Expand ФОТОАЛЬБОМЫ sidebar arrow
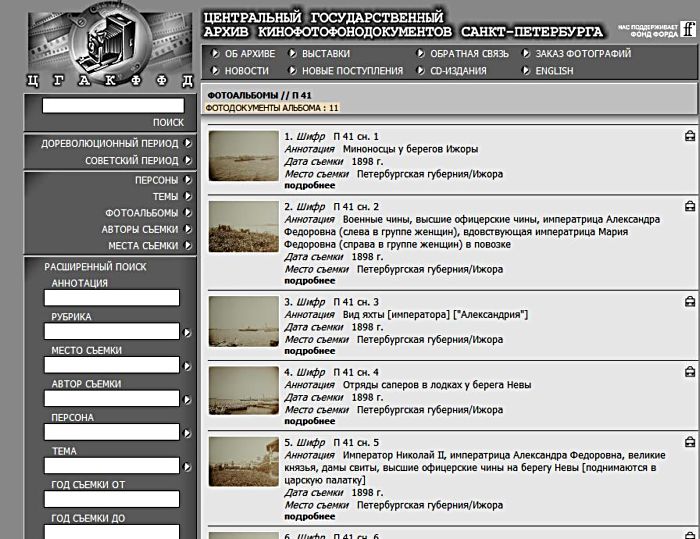700x539 pixels. pyautogui.click(x=188, y=213)
